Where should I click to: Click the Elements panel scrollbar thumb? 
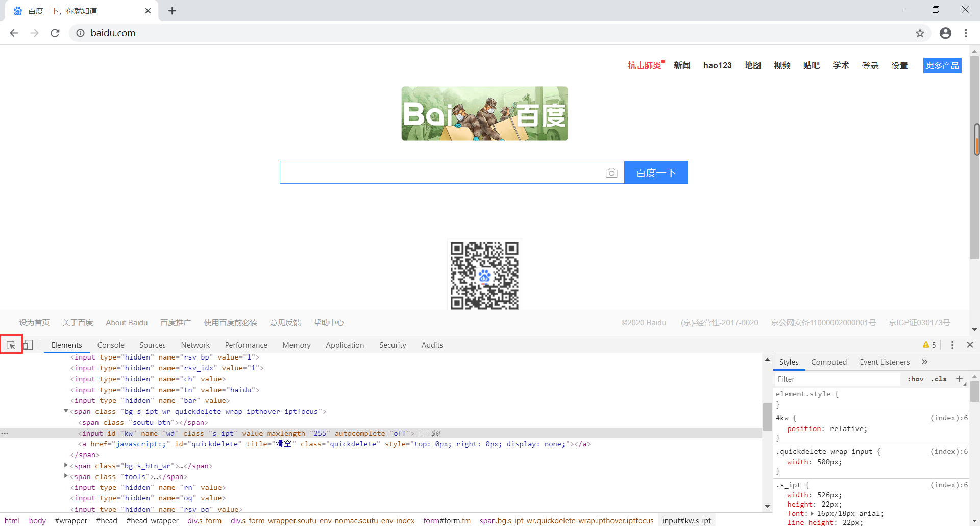coord(767,417)
